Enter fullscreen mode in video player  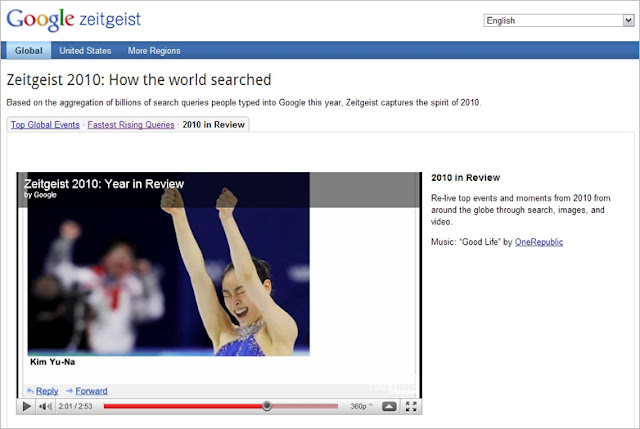(x=411, y=407)
